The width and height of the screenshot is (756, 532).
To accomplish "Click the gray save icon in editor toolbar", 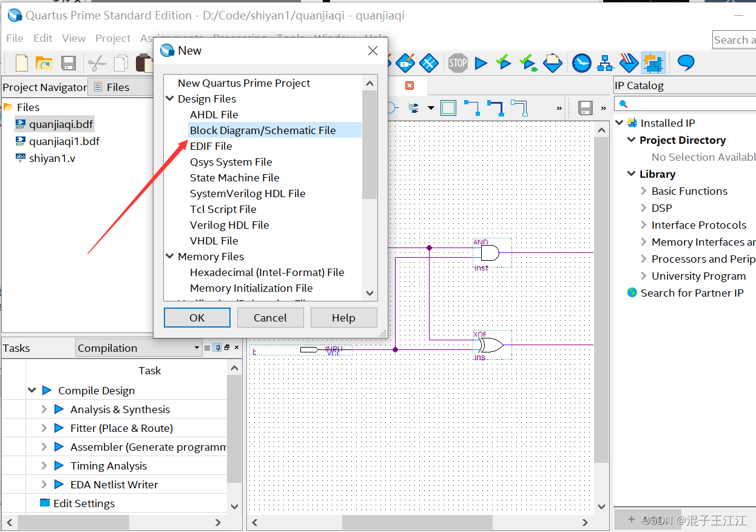I will point(586,108).
